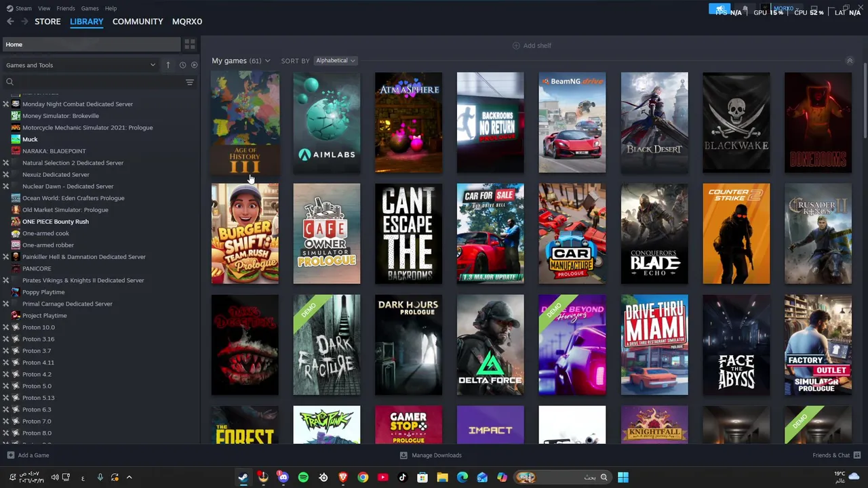Viewport: 868px width, 488px height.
Task: Select Poppy Playtime in the list
Action: tap(43, 292)
